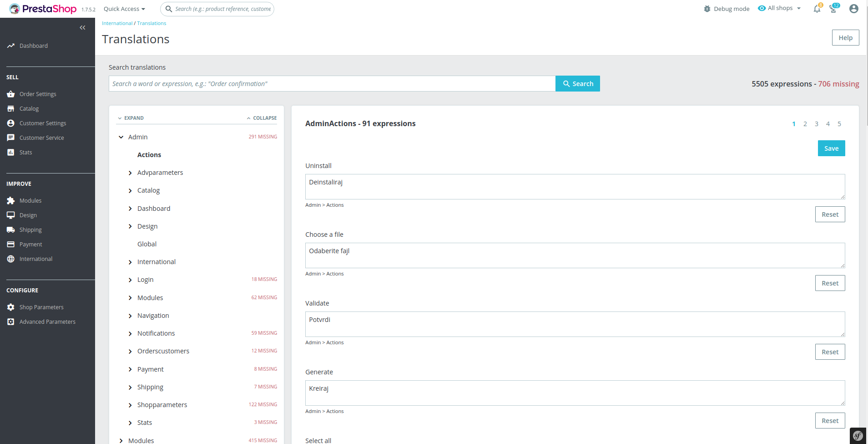Viewport: 868px width, 444px height.
Task: Click the Translations breadcrumb link
Action: [x=151, y=23]
